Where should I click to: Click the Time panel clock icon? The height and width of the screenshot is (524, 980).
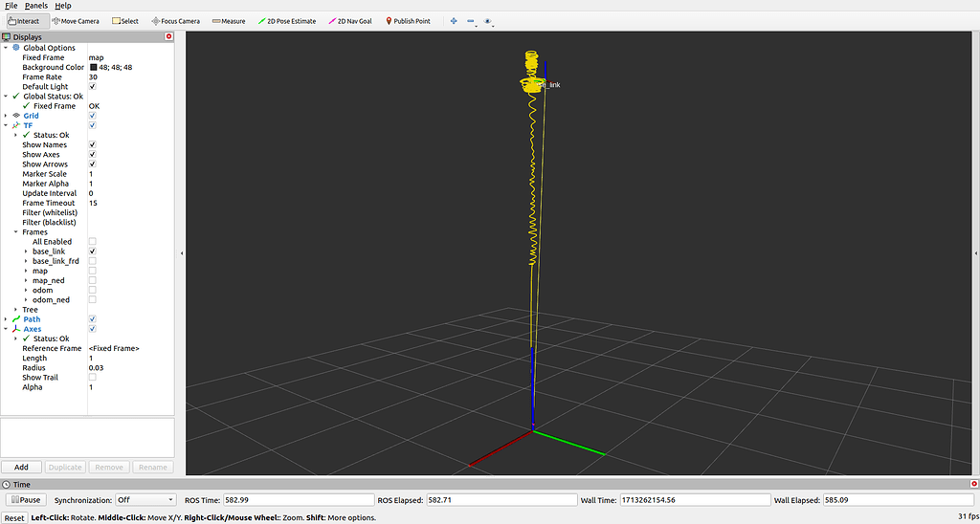click(x=7, y=484)
